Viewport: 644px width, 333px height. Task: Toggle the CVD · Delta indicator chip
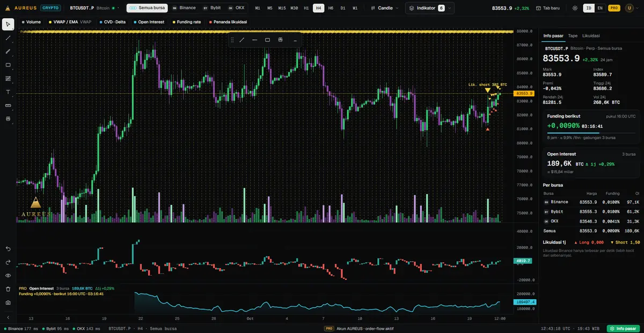point(112,22)
